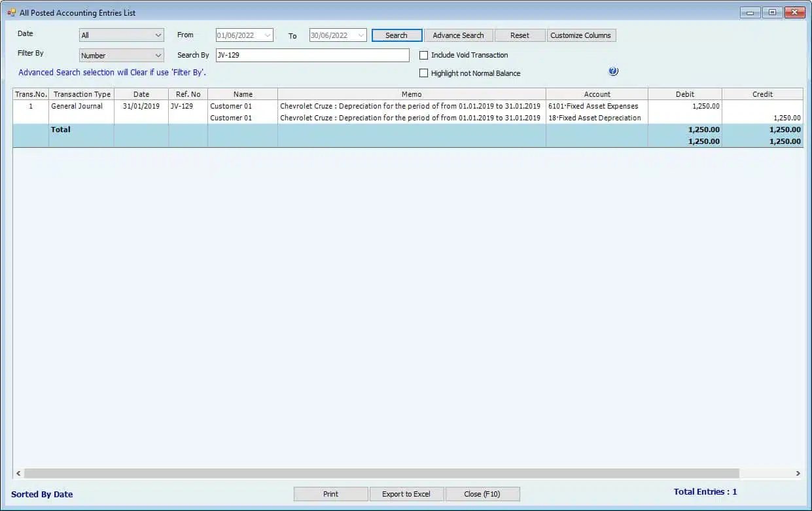Click the Transaction Type column header
The width and height of the screenshot is (812, 511).
coord(82,94)
